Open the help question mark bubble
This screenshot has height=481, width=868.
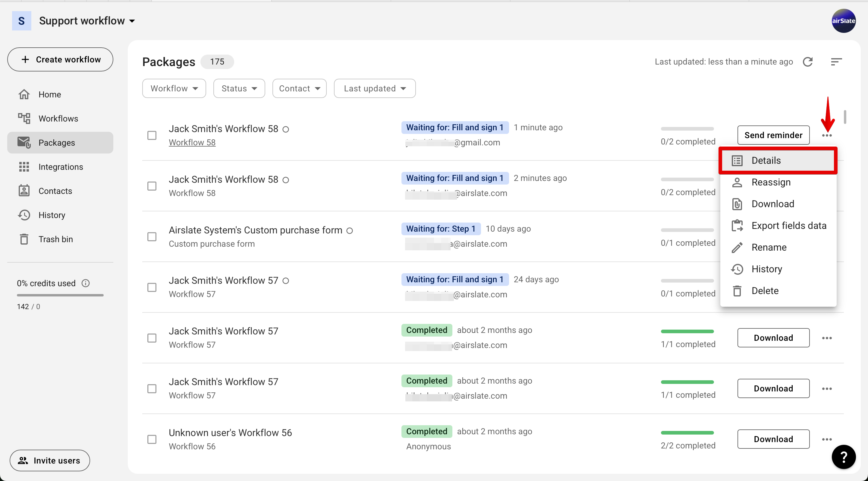coord(843,457)
